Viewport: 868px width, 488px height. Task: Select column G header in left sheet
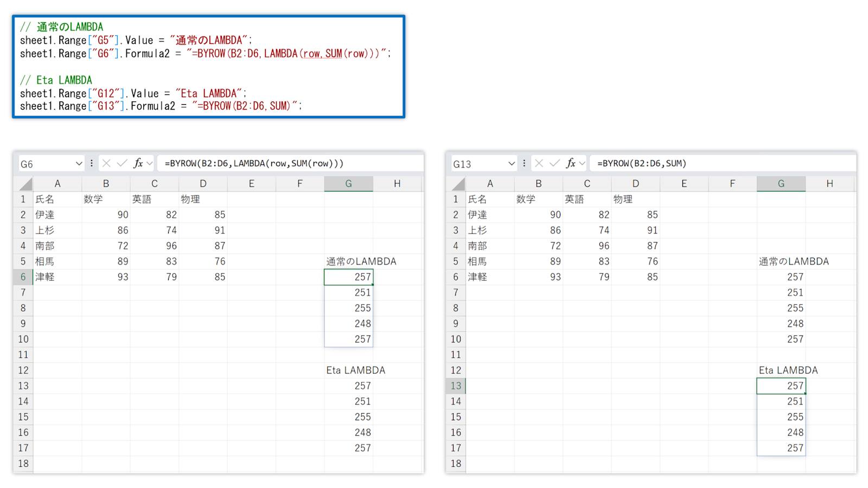point(348,184)
